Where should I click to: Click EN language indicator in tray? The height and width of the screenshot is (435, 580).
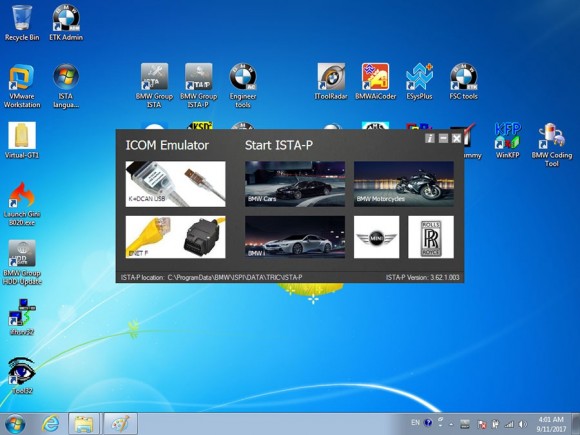coord(415,422)
